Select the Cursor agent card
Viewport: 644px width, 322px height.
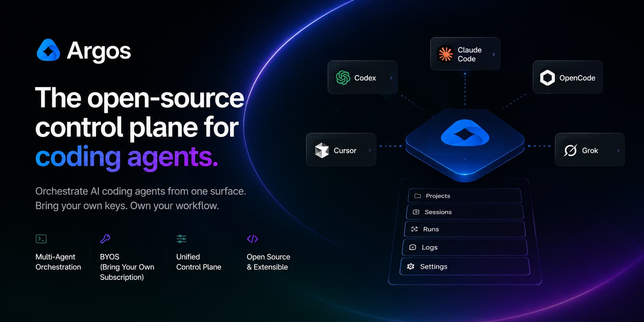[341, 150]
